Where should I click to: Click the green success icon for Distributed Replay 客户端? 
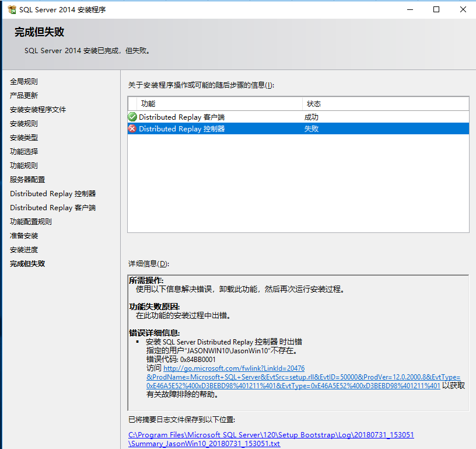(x=132, y=117)
